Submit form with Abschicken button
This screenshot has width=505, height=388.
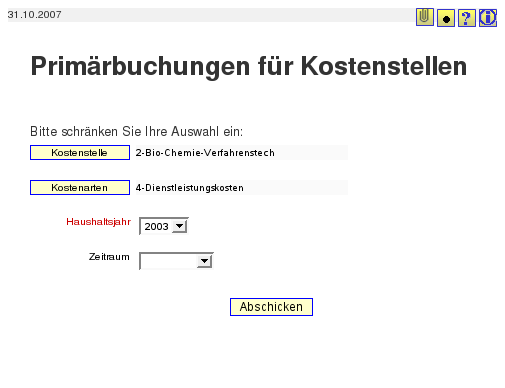[271, 307]
